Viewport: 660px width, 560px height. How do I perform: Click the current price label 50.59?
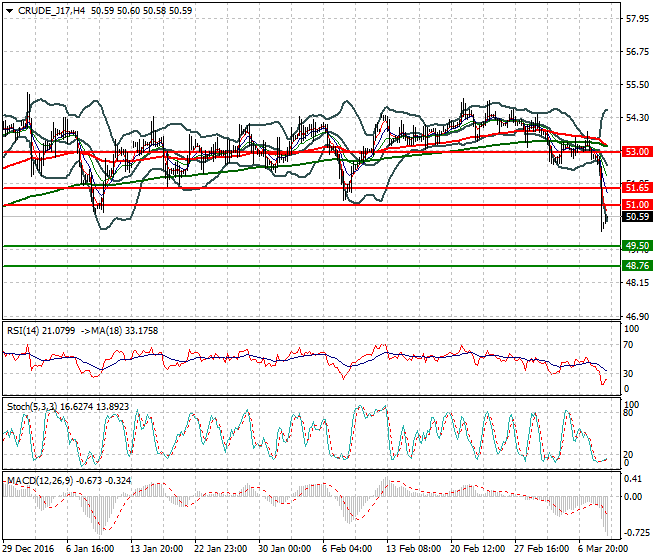(637, 217)
